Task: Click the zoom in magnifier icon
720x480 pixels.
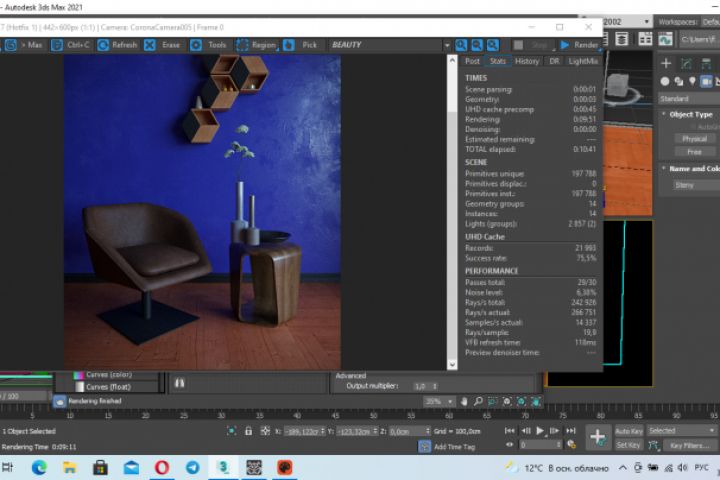Action: pyautogui.click(x=461, y=45)
